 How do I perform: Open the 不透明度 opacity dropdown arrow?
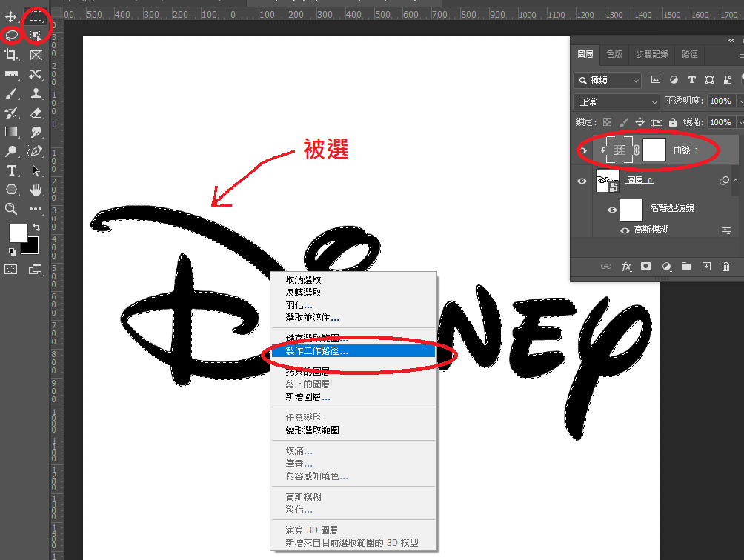click(740, 101)
